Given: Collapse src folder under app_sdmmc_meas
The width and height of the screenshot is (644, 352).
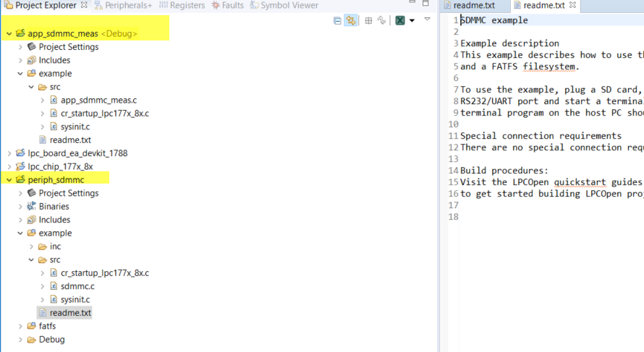Looking at the screenshot, I should (31, 87).
